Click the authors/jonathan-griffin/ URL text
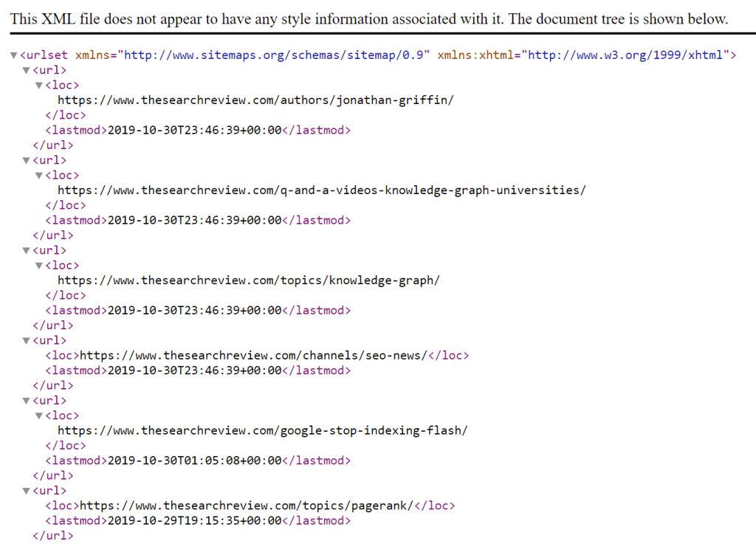Image resolution: width=756 pixels, height=544 pixels. 255,100
